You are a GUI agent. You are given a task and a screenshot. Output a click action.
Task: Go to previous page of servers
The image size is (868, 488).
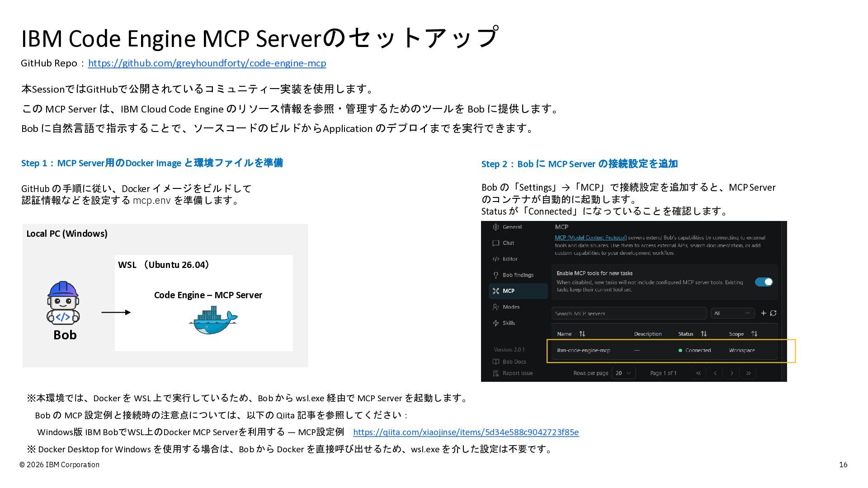(715, 373)
